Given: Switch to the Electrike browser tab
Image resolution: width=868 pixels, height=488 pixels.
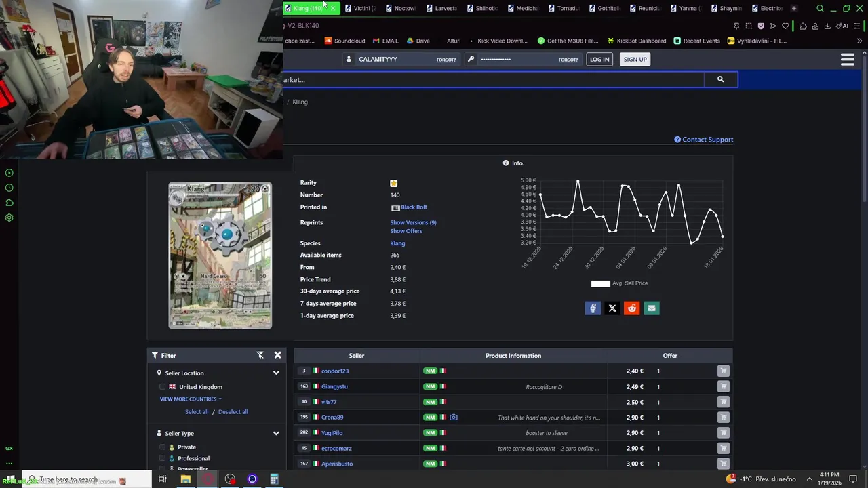Looking at the screenshot, I should coord(766,8).
